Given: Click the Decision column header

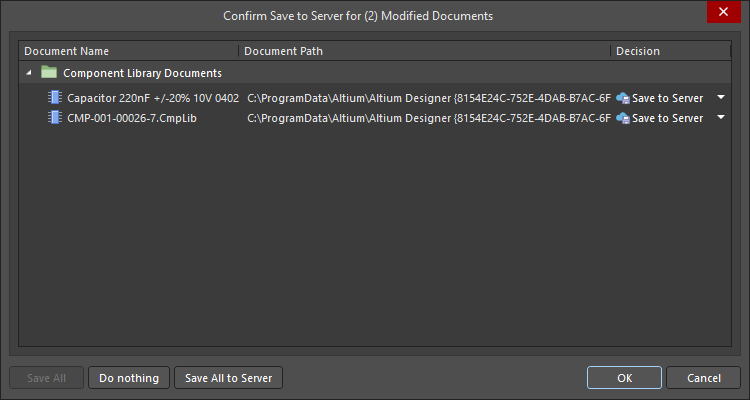Looking at the screenshot, I should [x=670, y=51].
